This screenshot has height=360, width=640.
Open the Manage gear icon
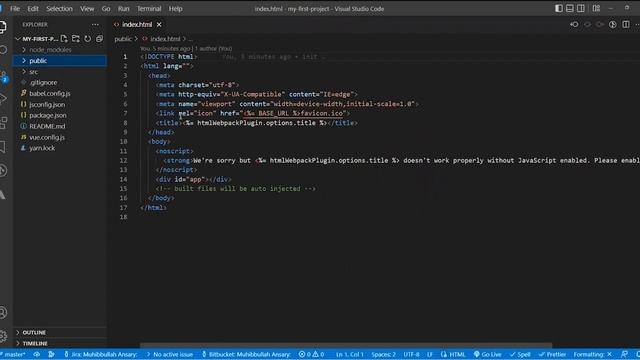click(x=3, y=336)
